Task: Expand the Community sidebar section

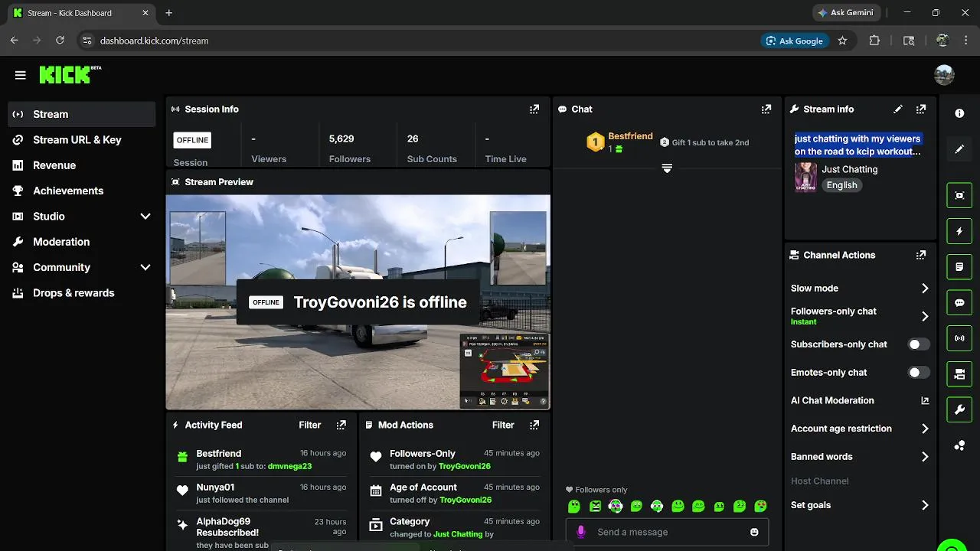Action: tap(145, 267)
